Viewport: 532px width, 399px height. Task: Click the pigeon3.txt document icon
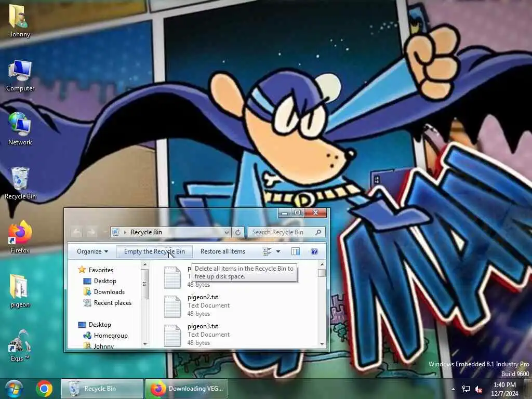click(x=172, y=335)
